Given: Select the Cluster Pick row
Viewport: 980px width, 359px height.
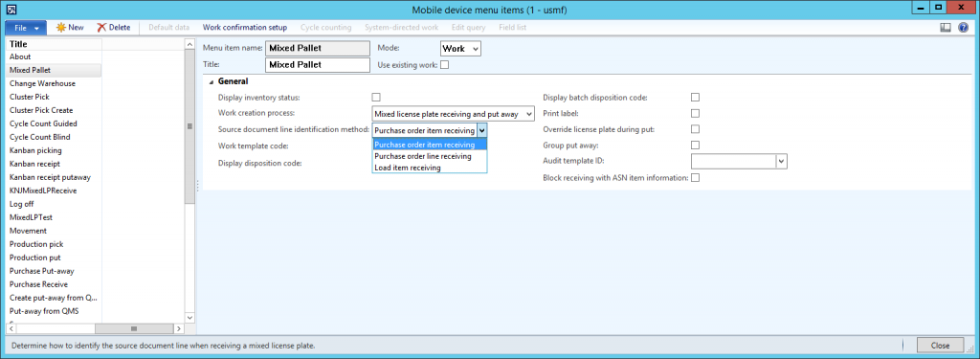Looking at the screenshot, I should point(54,97).
